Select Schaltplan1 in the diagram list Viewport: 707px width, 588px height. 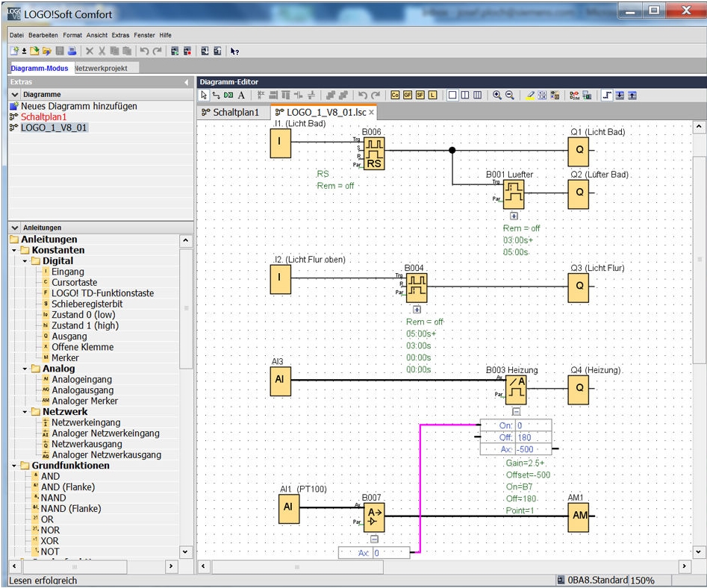pyautogui.click(x=44, y=117)
